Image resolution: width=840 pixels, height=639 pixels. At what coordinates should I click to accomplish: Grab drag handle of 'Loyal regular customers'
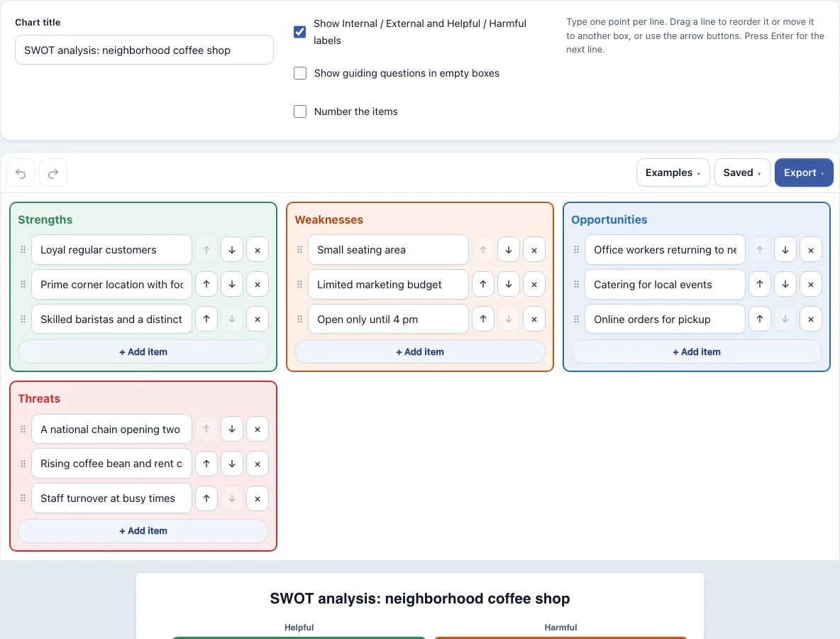coord(23,250)
